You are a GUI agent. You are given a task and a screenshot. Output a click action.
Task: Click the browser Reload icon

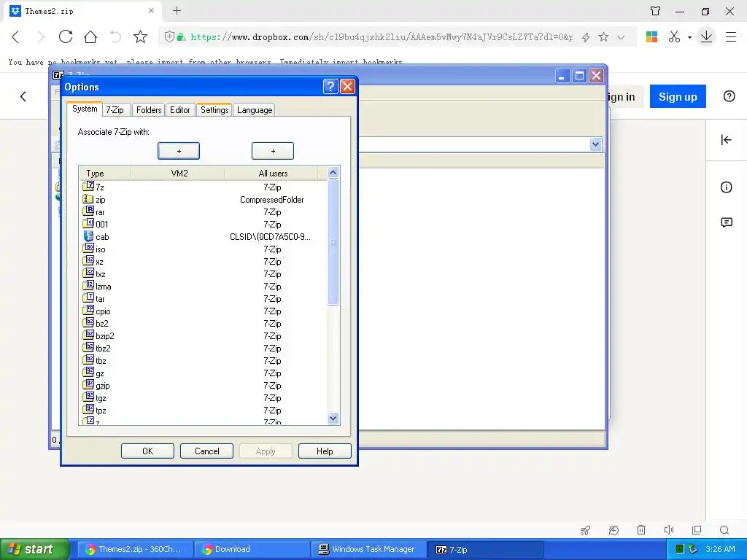(66, 36)
